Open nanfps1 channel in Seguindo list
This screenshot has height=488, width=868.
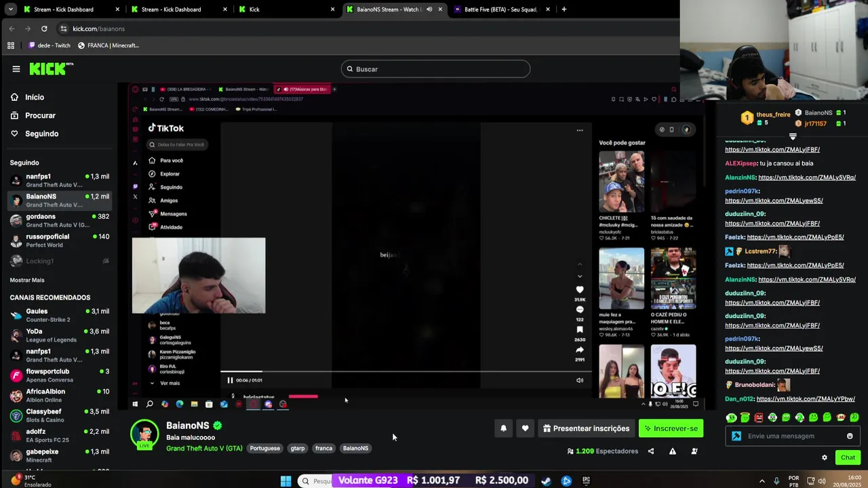click(60, 180)
